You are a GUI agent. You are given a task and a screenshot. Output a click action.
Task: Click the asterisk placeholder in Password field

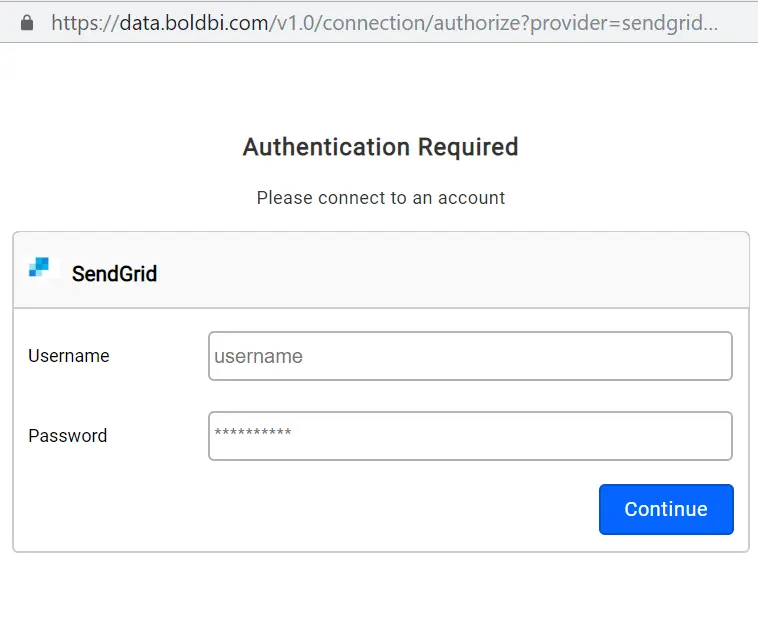click(x=253, y=434)
